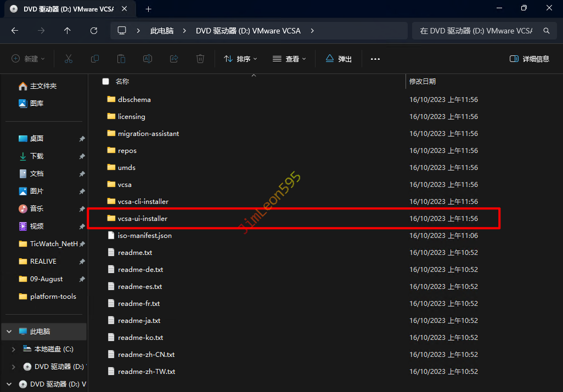Click the Delete trash can icon

tap(201, 59)
